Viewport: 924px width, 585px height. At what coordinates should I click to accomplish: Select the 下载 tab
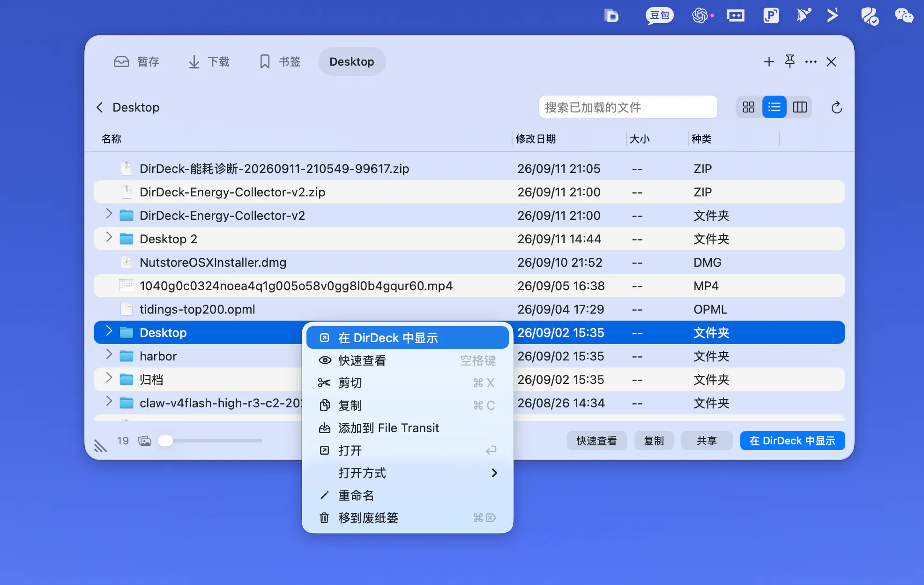click(x=209, y=61)
